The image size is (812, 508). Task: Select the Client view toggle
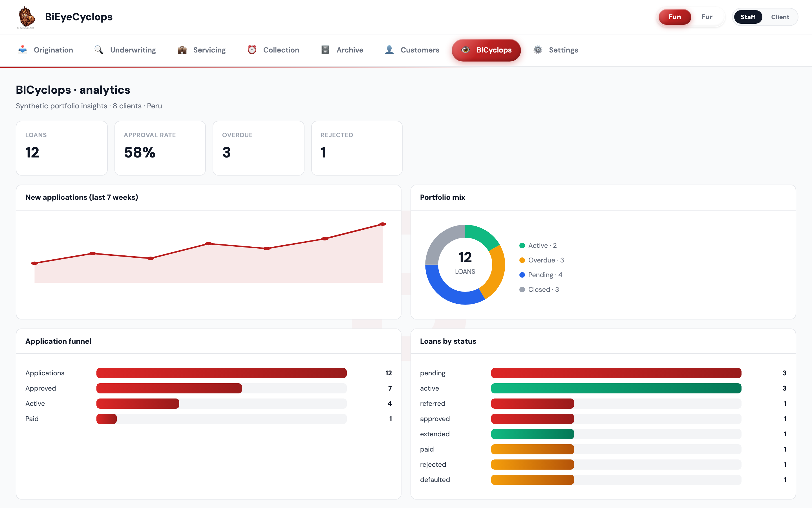tap(780, 17)
